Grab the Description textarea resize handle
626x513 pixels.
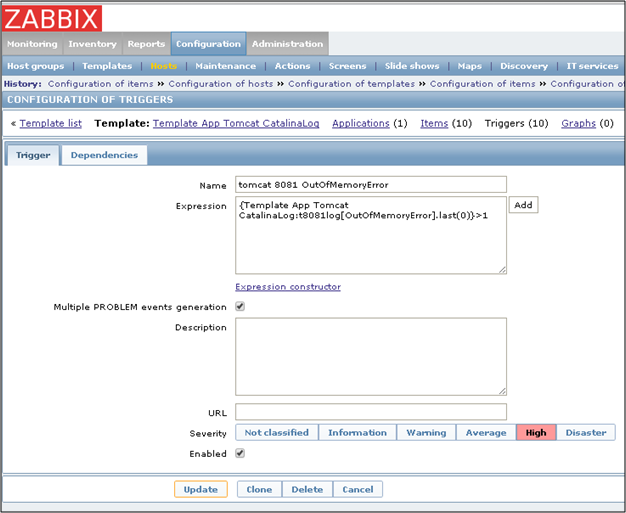[x=502, y=391]
